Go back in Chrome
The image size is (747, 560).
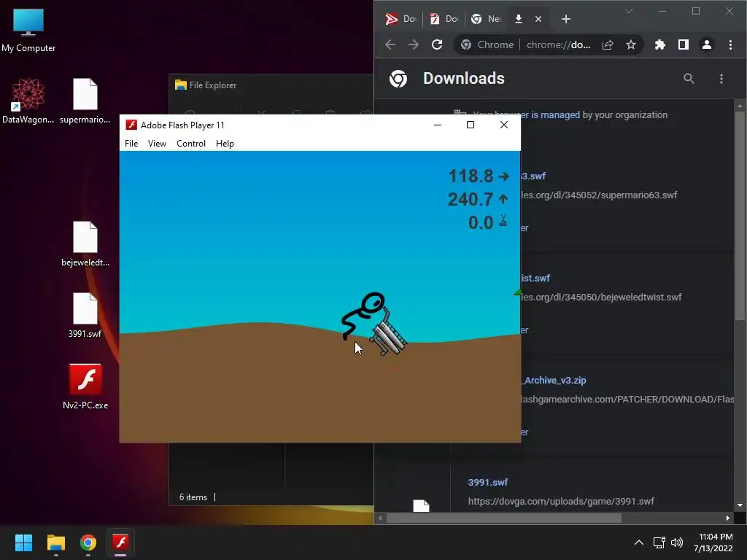(x=390, y=44)
